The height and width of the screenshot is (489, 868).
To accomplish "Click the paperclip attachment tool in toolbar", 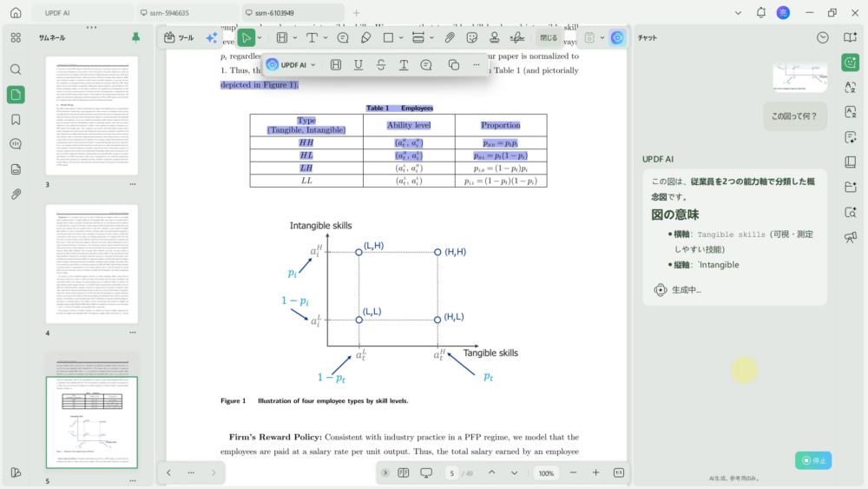I will point(450,37).
